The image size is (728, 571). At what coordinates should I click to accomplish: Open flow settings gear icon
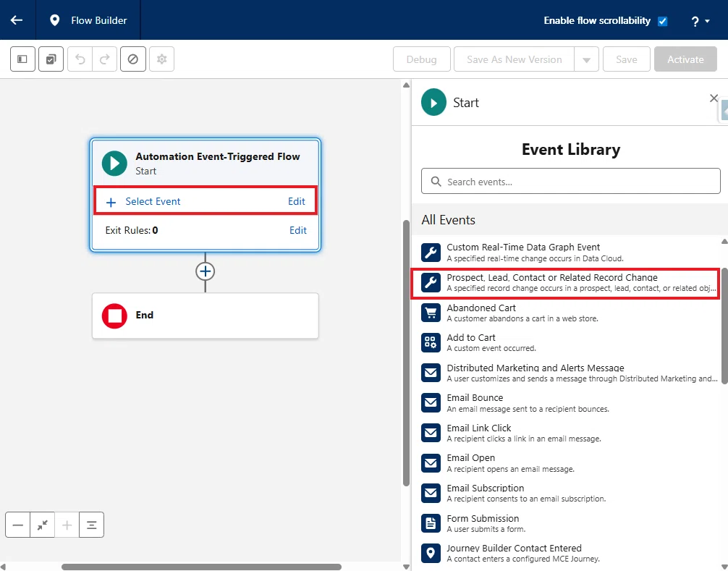coord(161,59)
